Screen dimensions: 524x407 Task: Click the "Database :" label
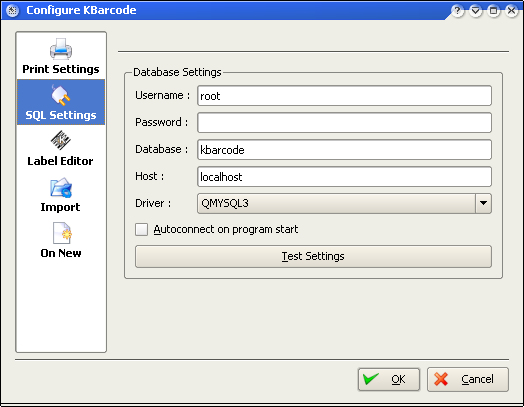[x=161, y=149]
